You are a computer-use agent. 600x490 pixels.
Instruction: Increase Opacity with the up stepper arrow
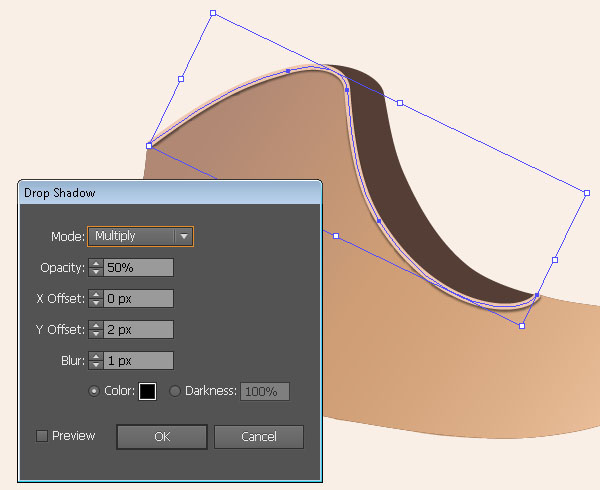coord(96,263)
